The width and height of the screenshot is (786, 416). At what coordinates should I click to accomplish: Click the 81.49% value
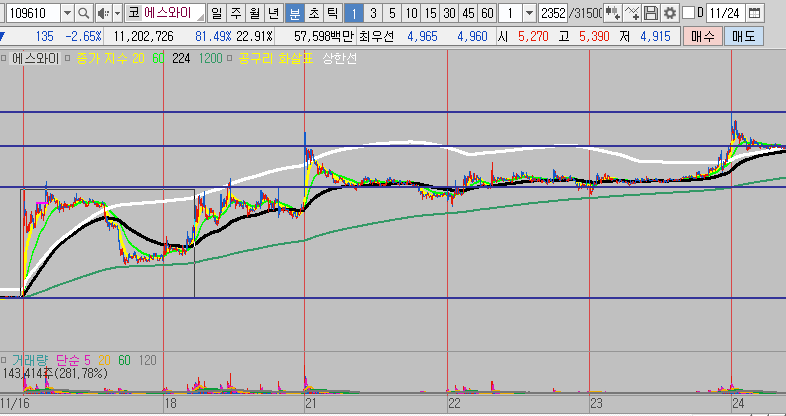[x=213, y=36]
